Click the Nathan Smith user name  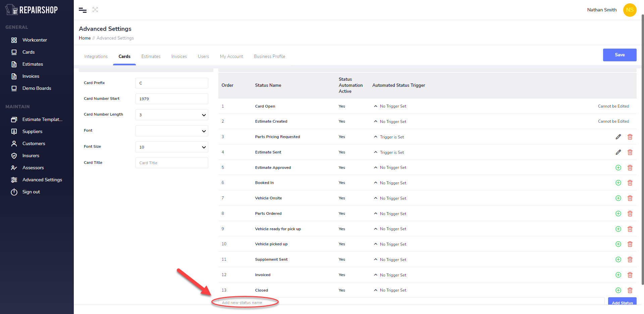tap(602, 10)
